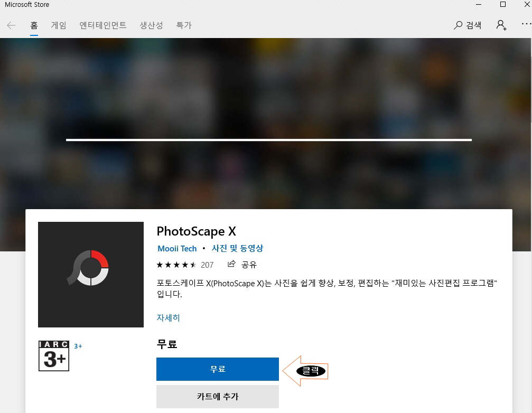532x413 pixels.
Task: Open the account sign-in icon
Action: [x=501, y=25]
